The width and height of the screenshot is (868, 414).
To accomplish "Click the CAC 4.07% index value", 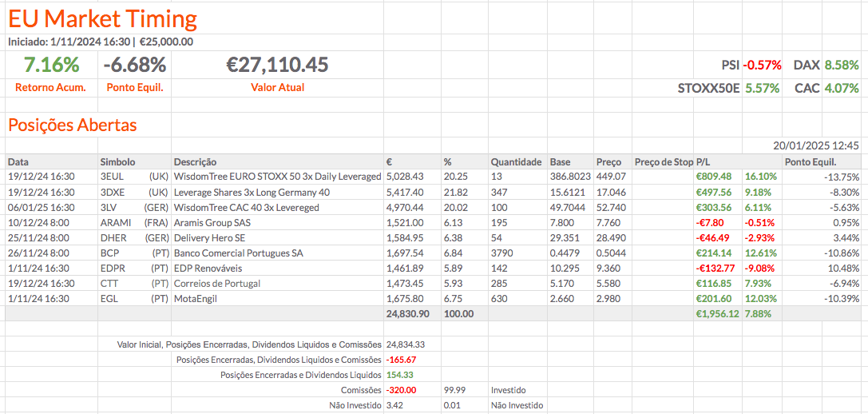I will [842, 88].
